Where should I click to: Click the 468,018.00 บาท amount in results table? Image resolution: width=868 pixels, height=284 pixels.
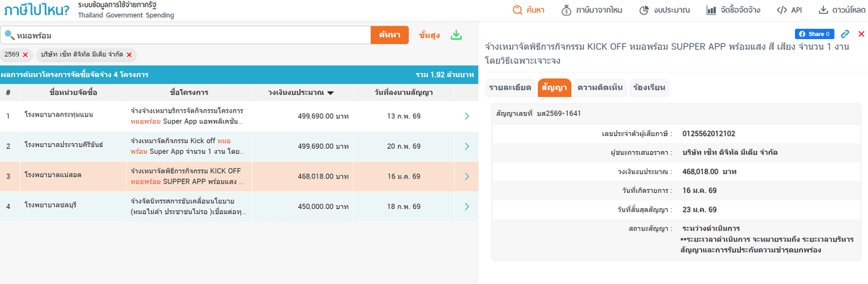pyautogui.click(x=323, y=176)
